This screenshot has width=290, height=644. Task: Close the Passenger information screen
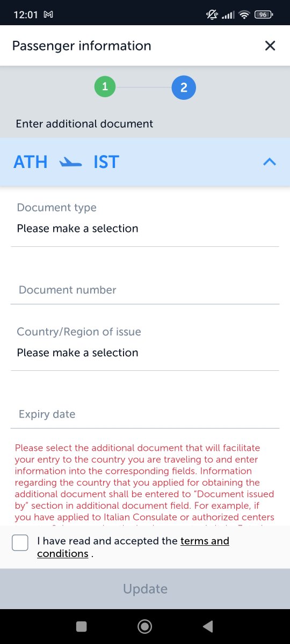pyautogui.click(x=270, y=46)
